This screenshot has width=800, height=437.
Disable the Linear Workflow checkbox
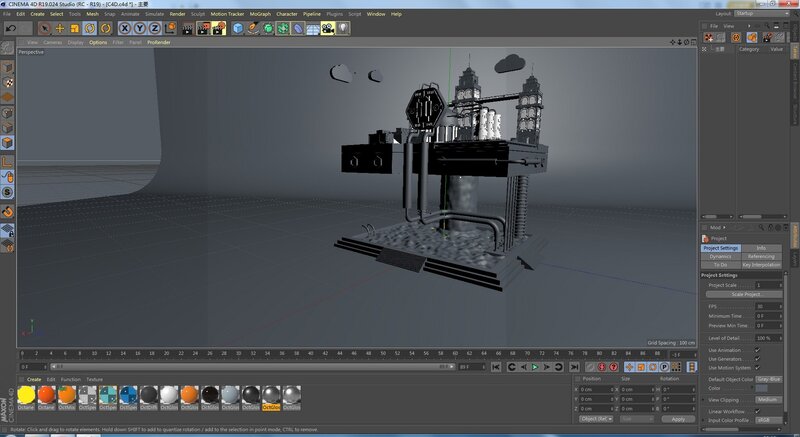(757, 411)
